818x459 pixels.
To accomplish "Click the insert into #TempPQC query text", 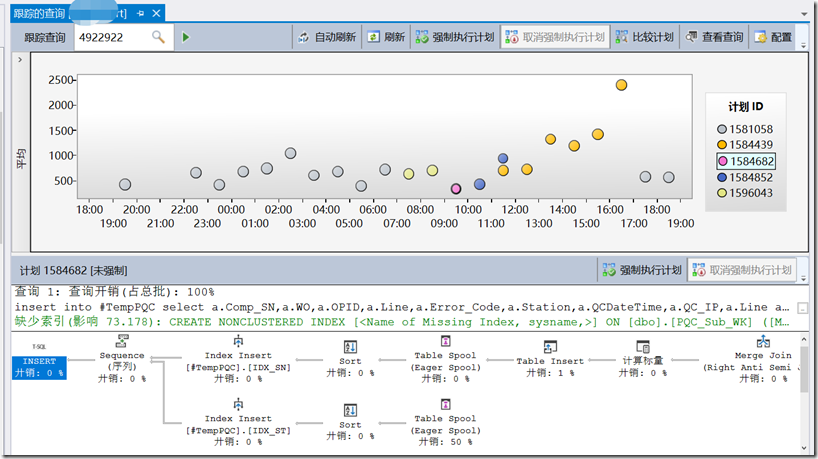I will coord(402,307).
